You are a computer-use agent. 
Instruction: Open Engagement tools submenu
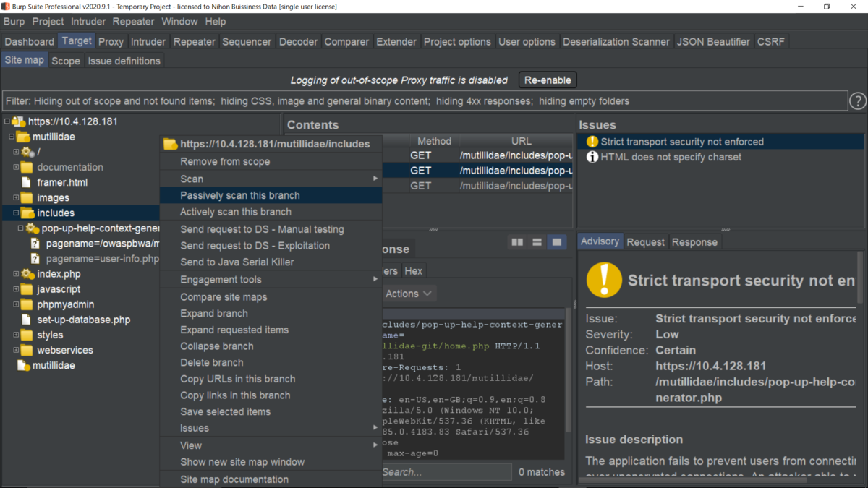coord(271,279)
